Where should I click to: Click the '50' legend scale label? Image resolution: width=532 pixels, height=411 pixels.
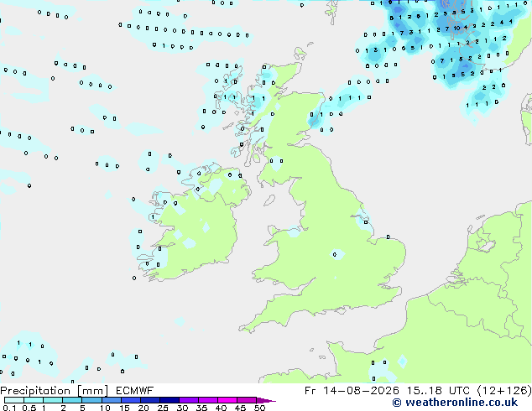pos(259,408)
